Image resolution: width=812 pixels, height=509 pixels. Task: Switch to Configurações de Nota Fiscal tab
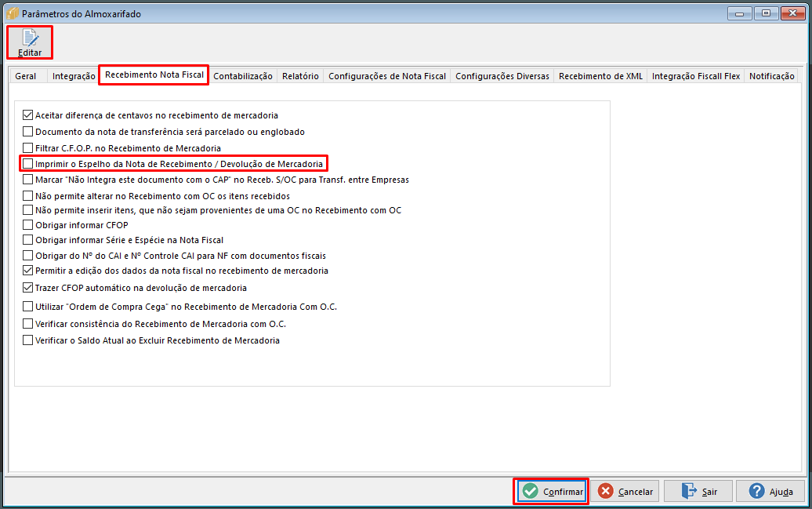tap(387, 76)
